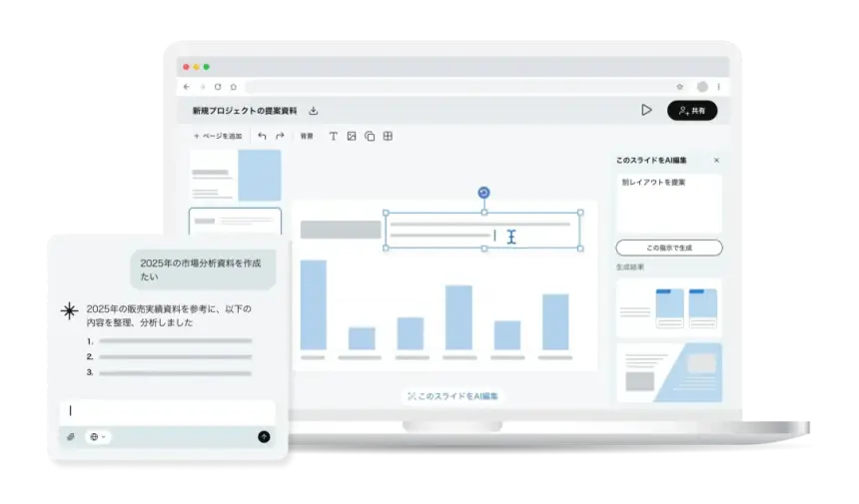
Task: Click the download icon beside the presentation title
Action: (x=314, y=111)
